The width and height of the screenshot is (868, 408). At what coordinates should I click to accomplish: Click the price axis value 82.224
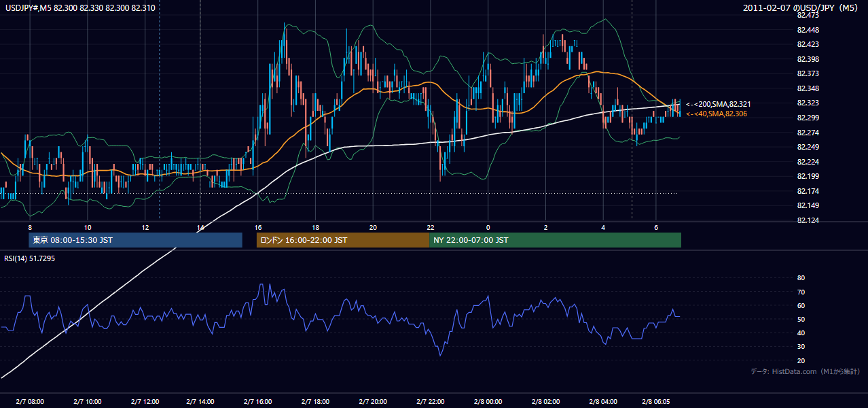pos(808,162)
